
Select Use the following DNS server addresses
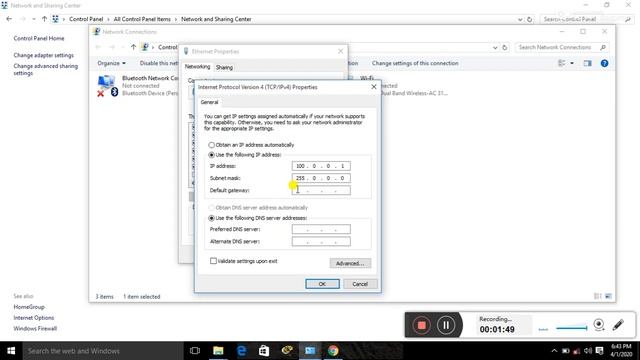coord(258,218)
